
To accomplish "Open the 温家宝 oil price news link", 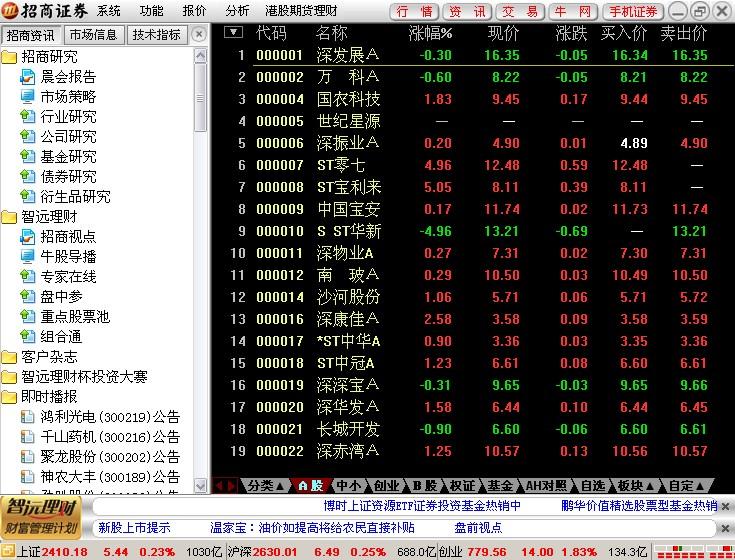I will point(312,528).
